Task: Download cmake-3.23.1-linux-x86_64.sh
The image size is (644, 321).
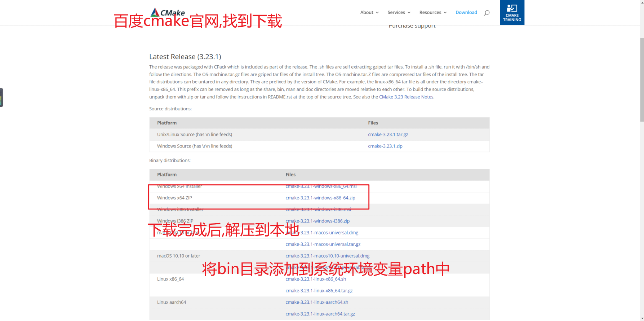Action: pyautogui.click(x=315, y=279)
